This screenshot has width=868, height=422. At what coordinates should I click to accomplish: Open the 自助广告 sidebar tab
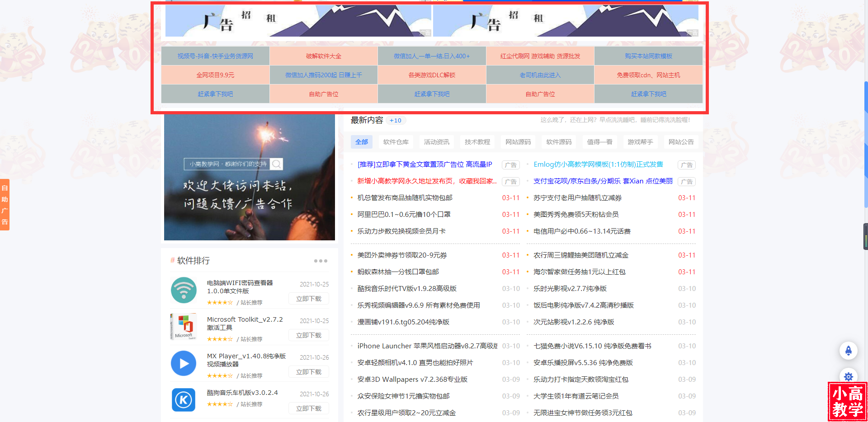(5, 205)
